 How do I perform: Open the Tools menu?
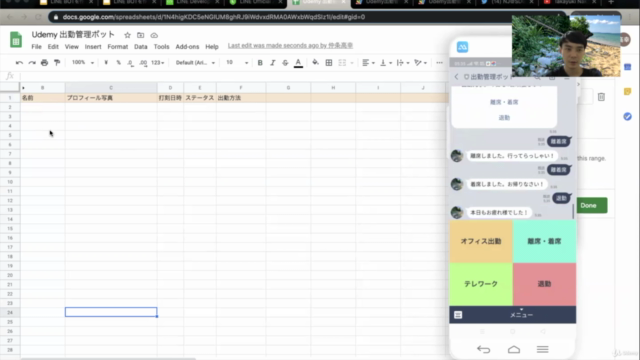click(161, 47)
